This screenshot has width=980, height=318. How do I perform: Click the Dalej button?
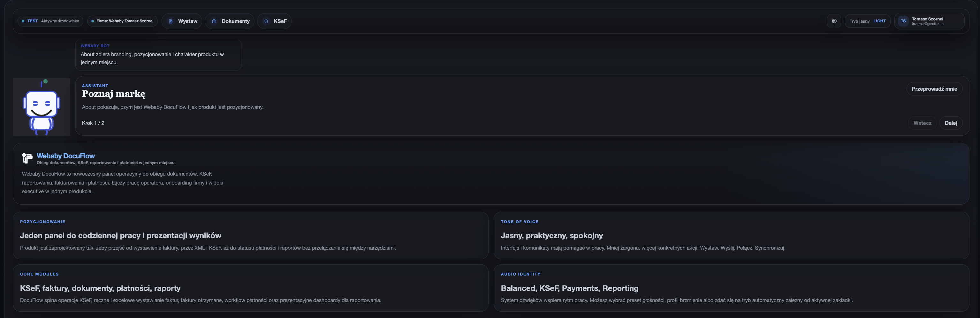(951, 123)
